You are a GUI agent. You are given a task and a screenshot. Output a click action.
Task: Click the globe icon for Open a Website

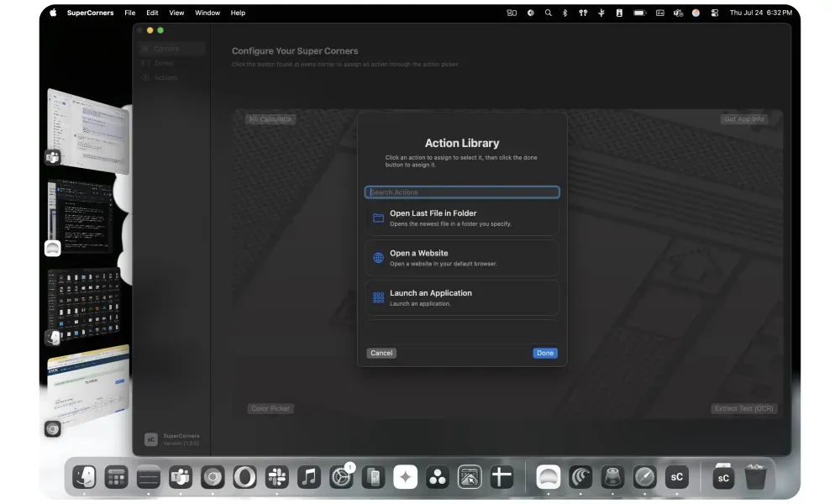[x=379, y=258]
